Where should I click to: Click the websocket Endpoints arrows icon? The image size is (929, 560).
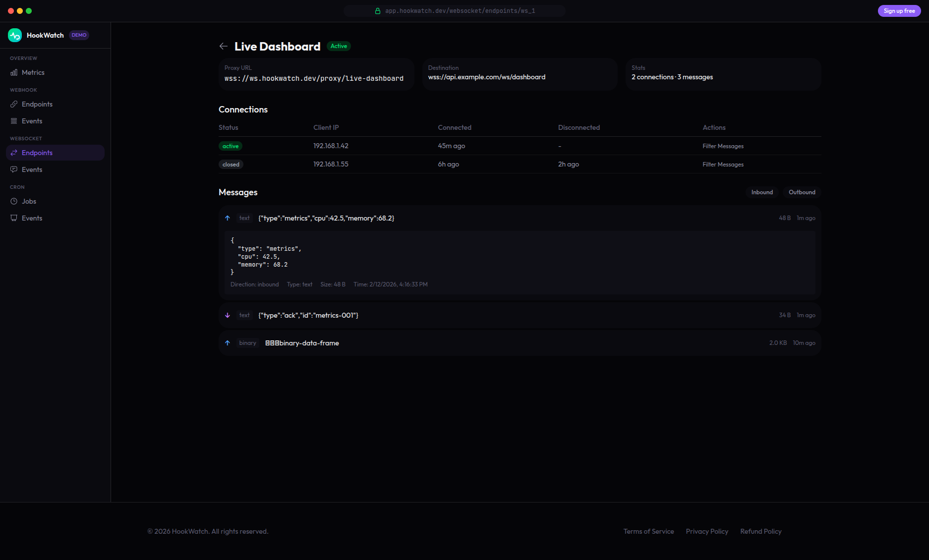tap(14, 153)
